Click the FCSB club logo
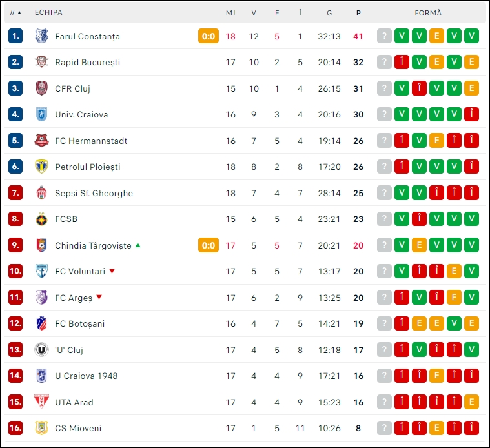The image size is (490, 448). (41, 219)
